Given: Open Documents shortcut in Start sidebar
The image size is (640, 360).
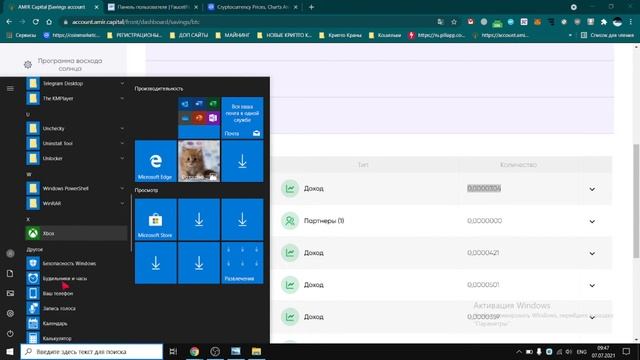Looking at the screenshot, I should click(10, 273).
